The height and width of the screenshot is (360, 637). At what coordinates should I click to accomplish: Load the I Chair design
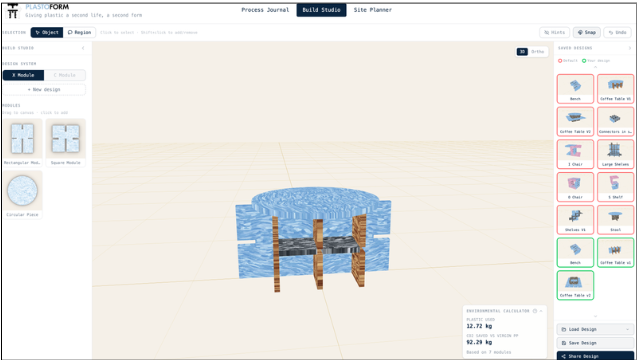575,154
